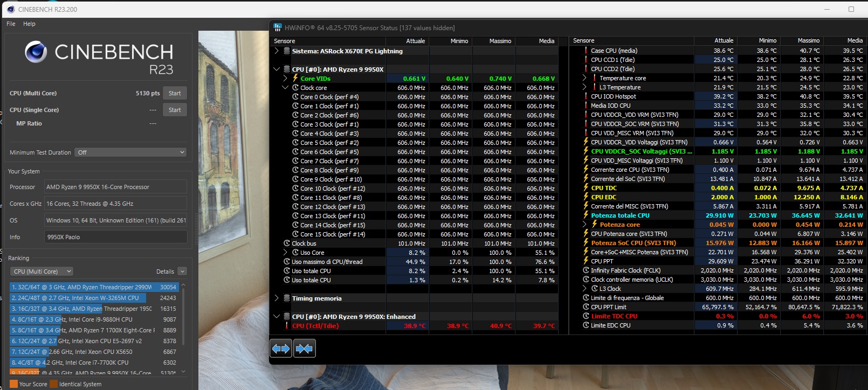Click the lightning icon beside Core VIDs

295,78
